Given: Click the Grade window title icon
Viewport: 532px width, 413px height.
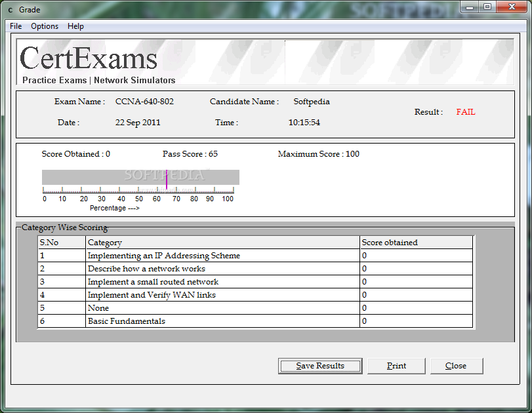Looking at the screenshot, I should [10, 10].
